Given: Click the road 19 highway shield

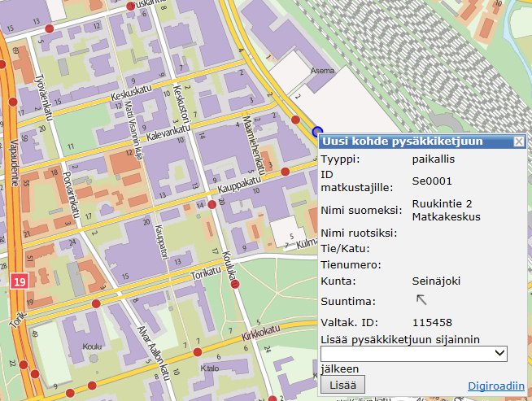Looking at the screenshot, I should pos(20,281).
